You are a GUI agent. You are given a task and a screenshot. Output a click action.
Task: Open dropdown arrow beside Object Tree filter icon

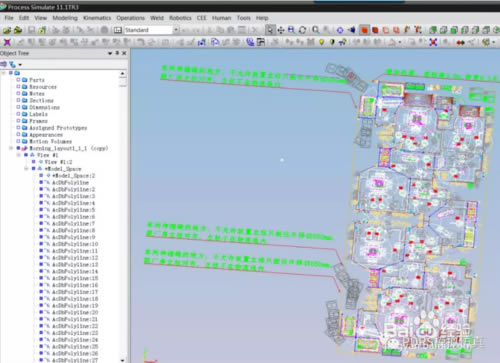click(20, 64)
